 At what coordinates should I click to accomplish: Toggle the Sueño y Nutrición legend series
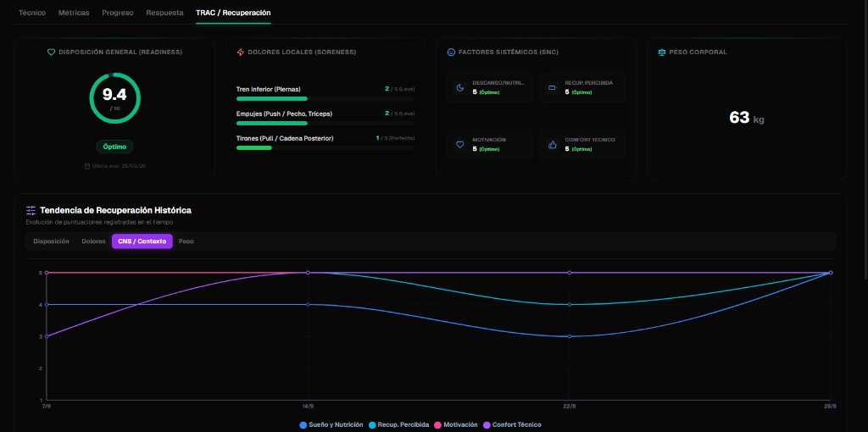pyautogui.click(x=331, y=425)
